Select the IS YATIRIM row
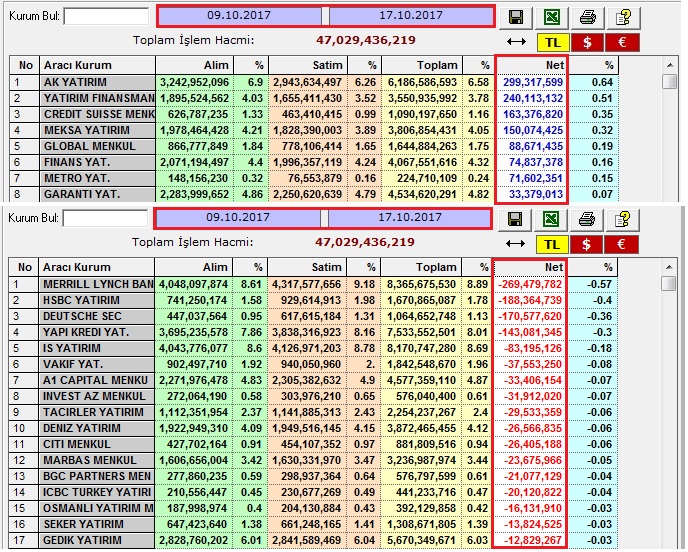Image resolution: width=688 pixels, height=552 pixels. pyautogui.click(x=313, y=348)
